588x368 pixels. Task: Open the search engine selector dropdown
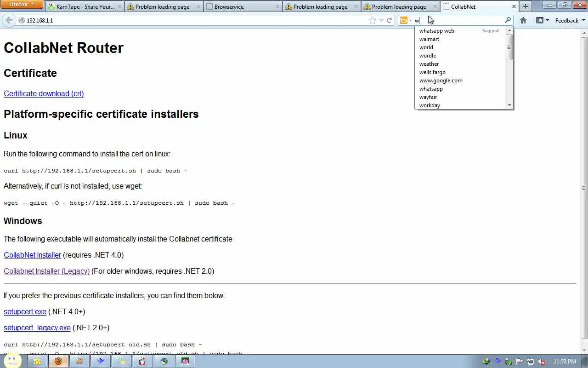[x=406, y=20]
